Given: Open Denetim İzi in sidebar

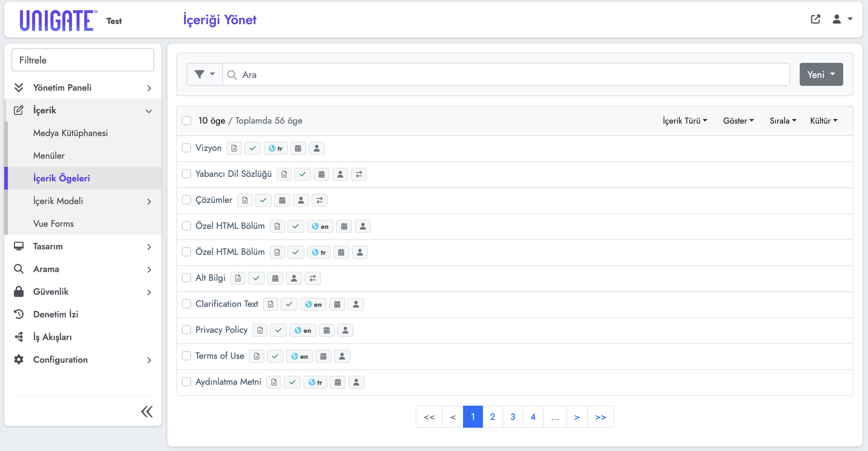Looking at the screenshot, I should coord(83,314).
